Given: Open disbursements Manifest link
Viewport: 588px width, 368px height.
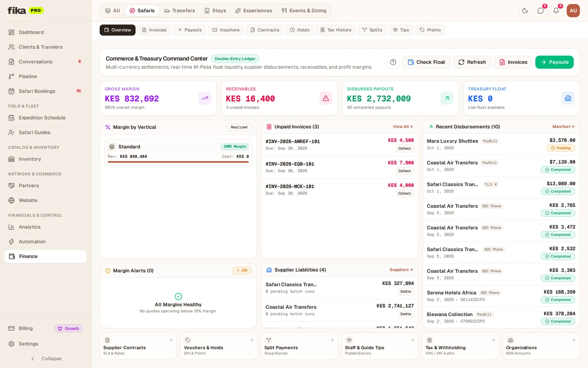Looking at the screenshot, I should coord(563,127).
